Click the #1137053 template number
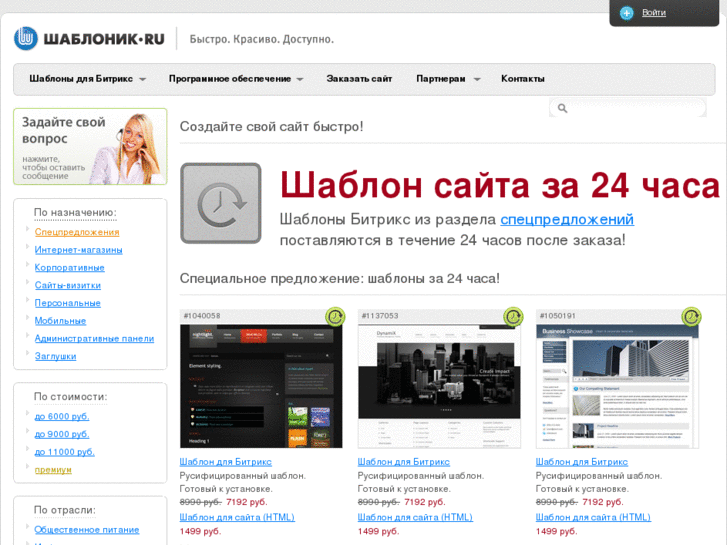Viewport: 727px width, 545px height. point(380,316)
